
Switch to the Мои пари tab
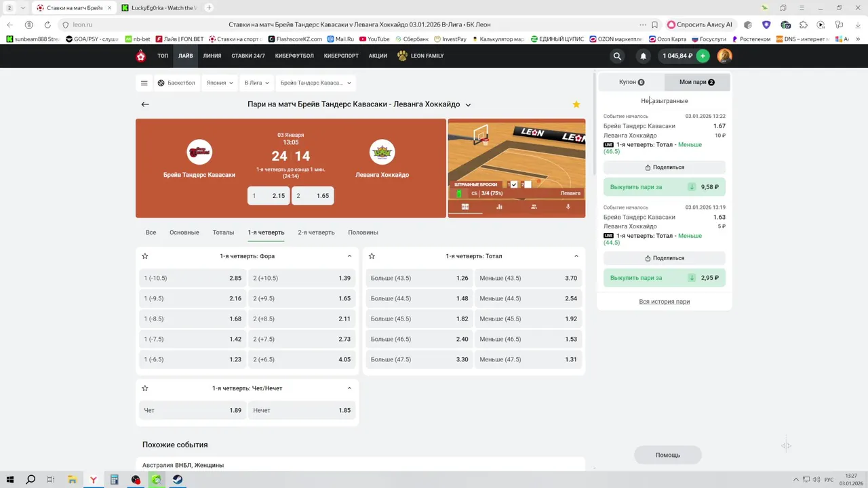697,82
